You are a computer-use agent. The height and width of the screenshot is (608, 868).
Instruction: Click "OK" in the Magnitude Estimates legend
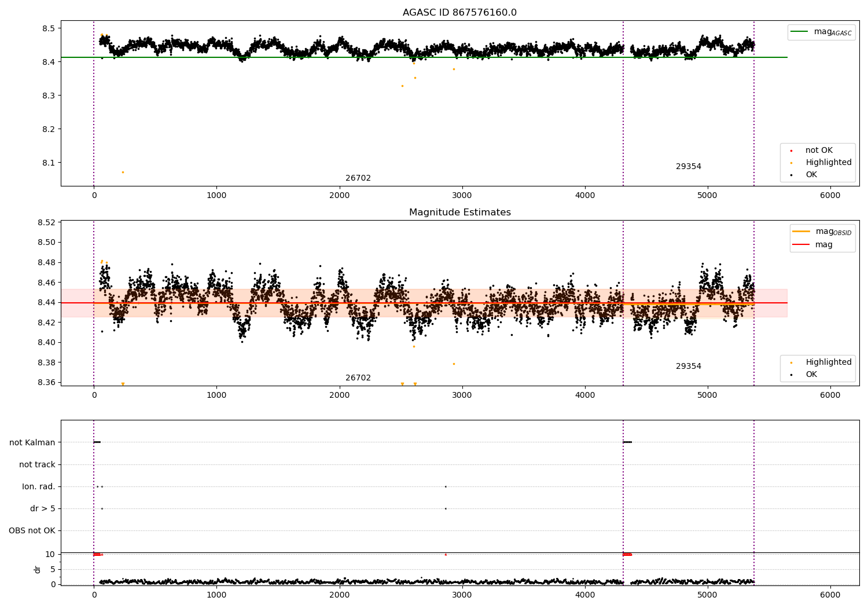click(x=804, y=375)
